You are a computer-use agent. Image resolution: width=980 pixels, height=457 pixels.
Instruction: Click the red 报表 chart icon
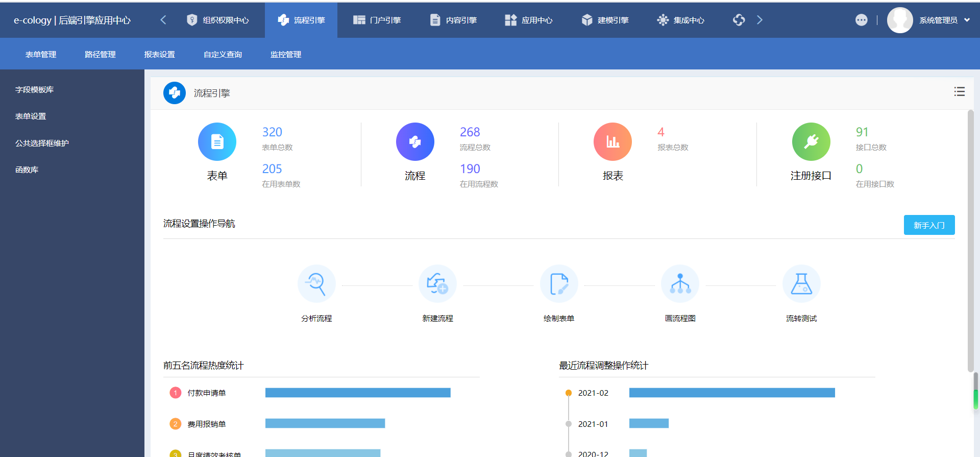pyautogui.click(x=612, y=142)
